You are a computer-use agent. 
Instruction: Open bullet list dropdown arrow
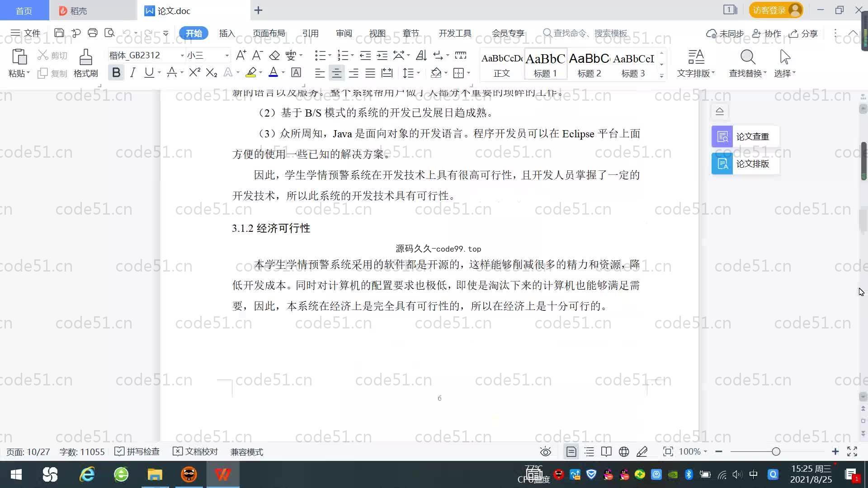tap(330, 56)
